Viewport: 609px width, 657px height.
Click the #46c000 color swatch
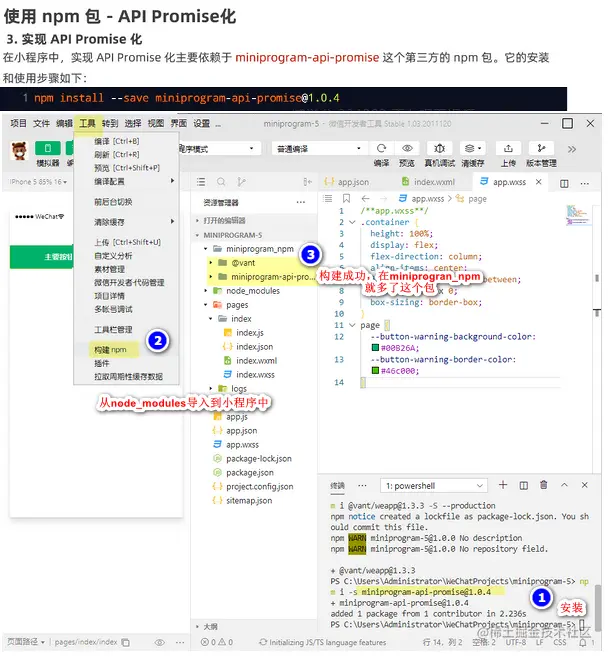[376, 370]
